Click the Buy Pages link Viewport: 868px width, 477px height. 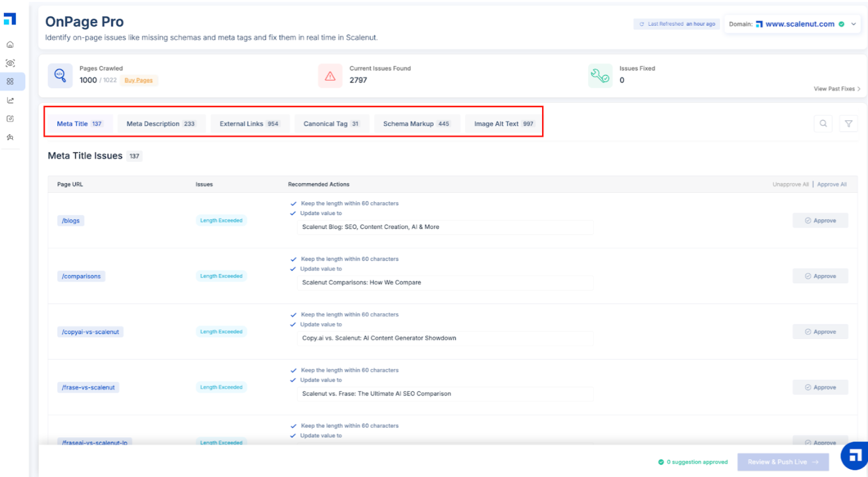tap(138, 80)
